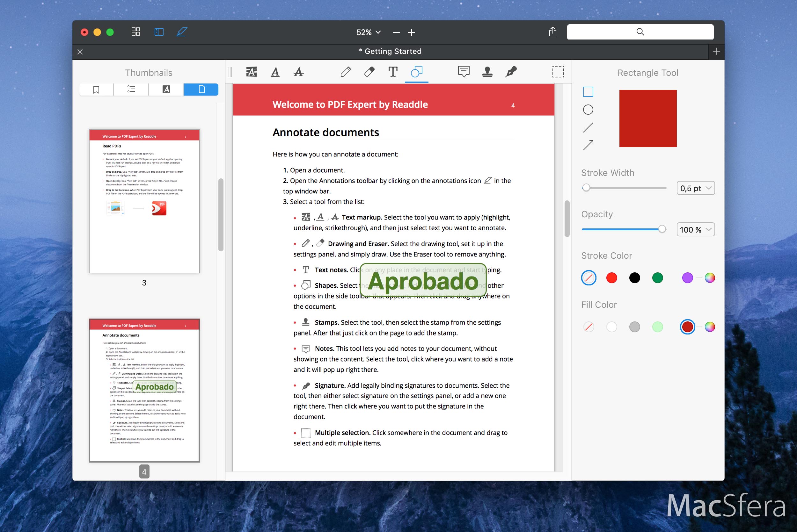
Task: Choose the rectangle shape option
Action: (588, 92)
